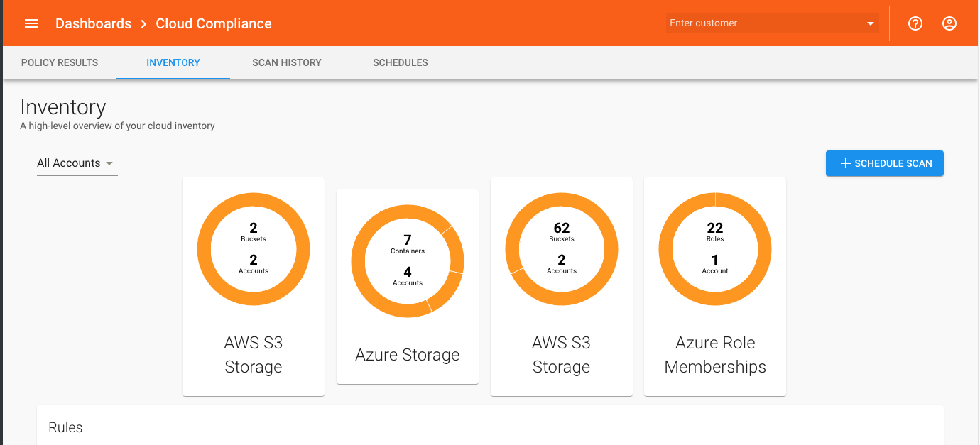The height and width of the screenshot is (445, 980).
Task: Click the breadcrumb chevron after Dashboards
Action: point(143,23)
